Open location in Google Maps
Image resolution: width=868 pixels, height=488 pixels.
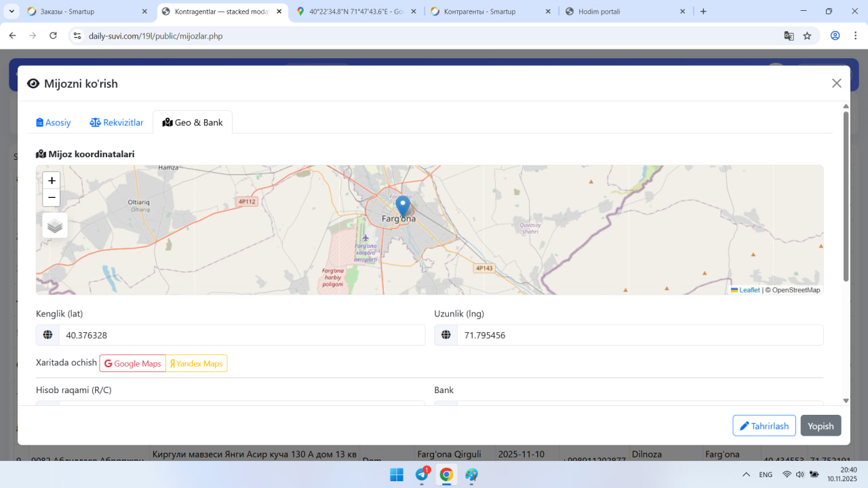click(x=133, y=363)
